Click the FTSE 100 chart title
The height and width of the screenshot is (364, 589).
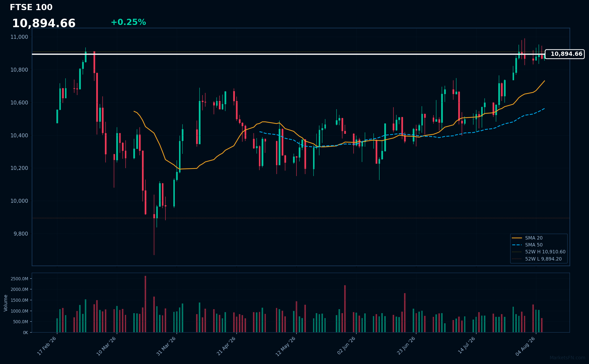point(31,7)
